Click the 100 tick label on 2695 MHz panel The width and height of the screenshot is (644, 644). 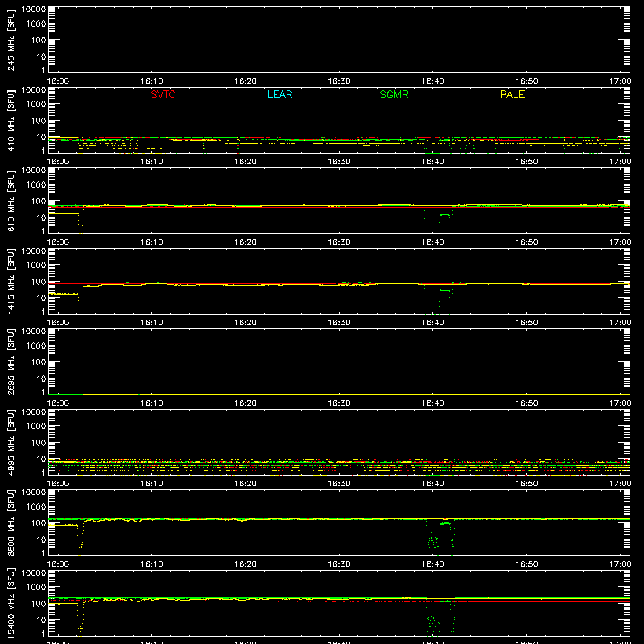pos(39,362)
